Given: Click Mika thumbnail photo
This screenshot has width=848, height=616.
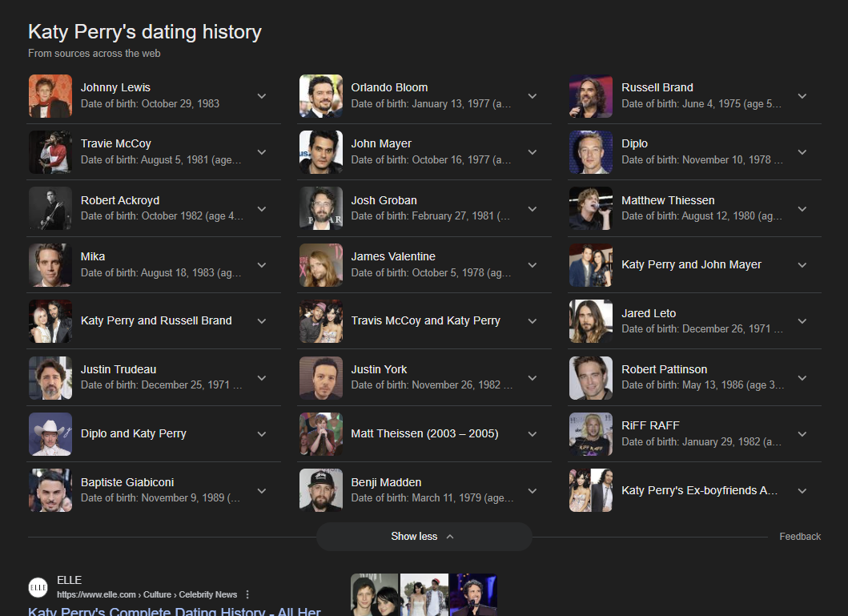Looking at the screenshot, I should [x=50, y=265].
